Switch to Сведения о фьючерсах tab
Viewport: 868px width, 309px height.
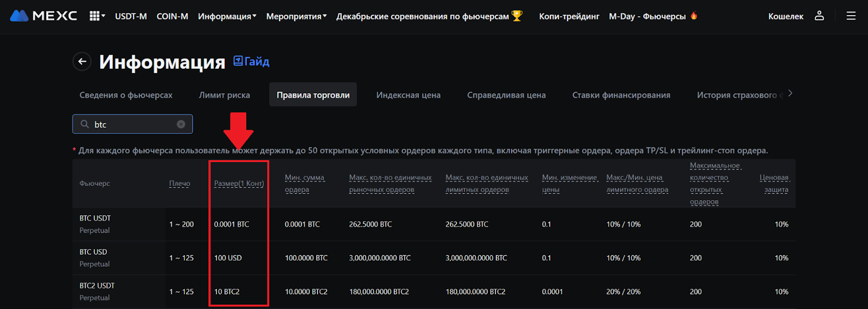[126, 95]
